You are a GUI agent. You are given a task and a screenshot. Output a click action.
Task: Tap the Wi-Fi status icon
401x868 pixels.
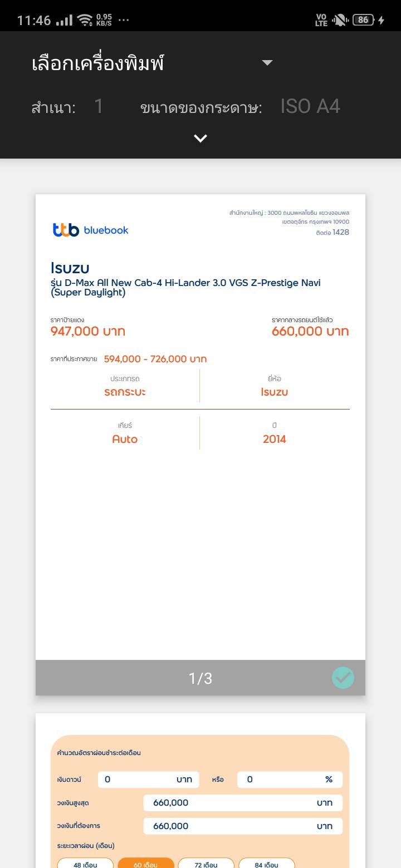[85, 20]
